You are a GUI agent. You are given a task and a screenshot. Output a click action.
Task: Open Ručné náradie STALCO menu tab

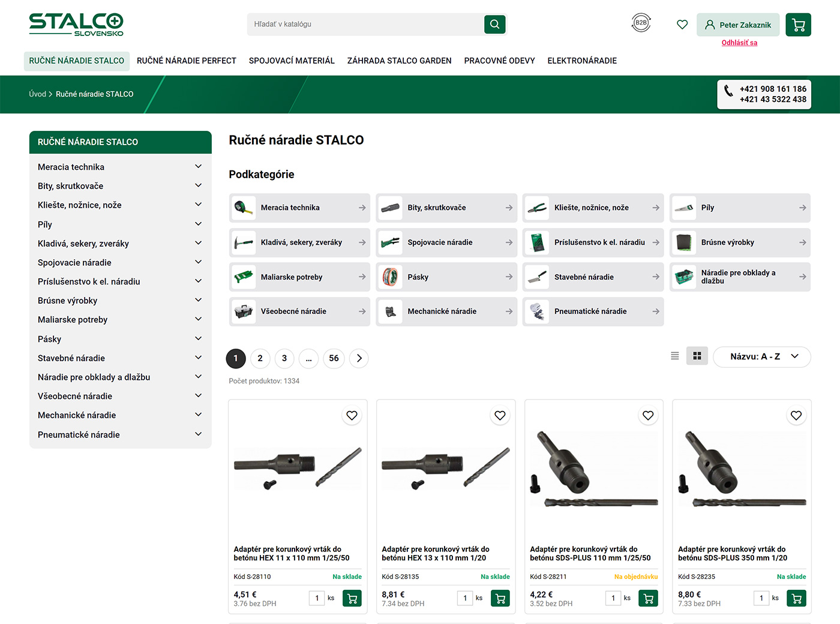[x=77, y=61]
